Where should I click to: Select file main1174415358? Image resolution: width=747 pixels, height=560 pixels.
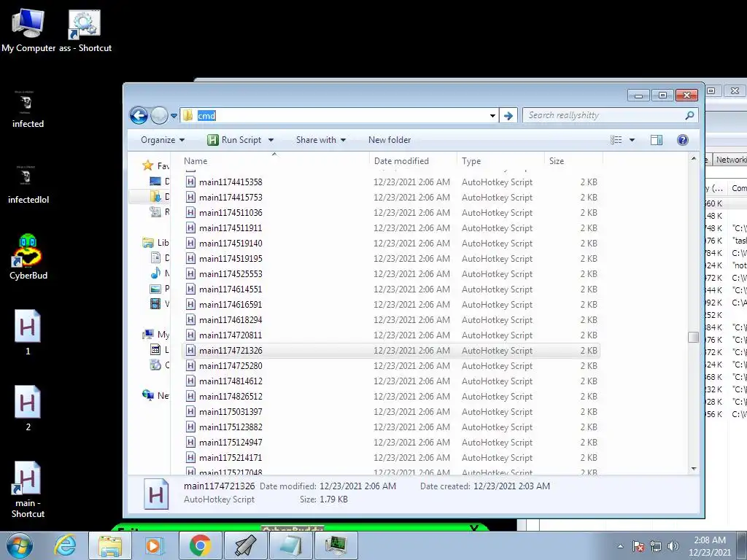point(391,182)
